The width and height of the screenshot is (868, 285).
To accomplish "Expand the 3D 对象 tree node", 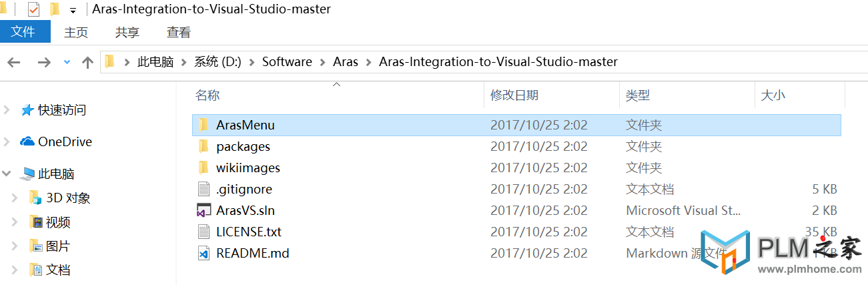I will (x=15, y=198).
